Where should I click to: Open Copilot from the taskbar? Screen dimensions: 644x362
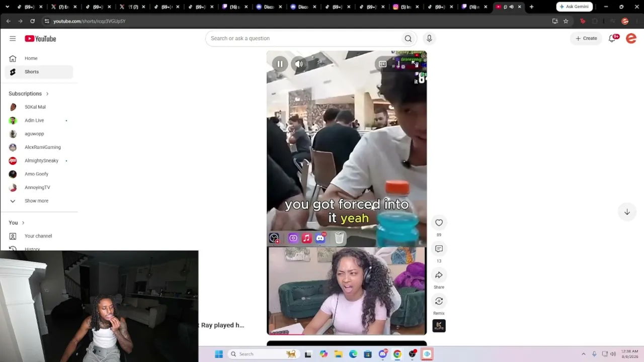pyautogui.click(x=324, y=354)
